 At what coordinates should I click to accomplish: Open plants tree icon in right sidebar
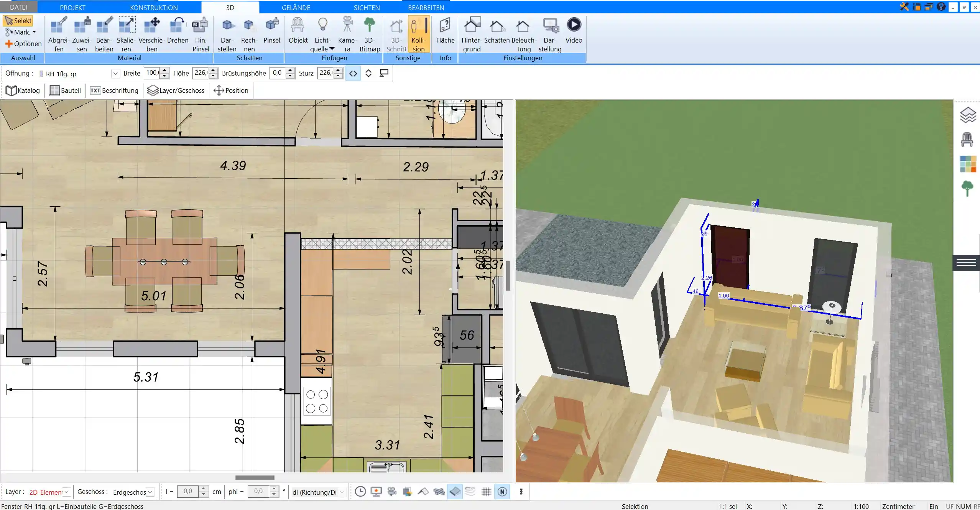(967, 189)
